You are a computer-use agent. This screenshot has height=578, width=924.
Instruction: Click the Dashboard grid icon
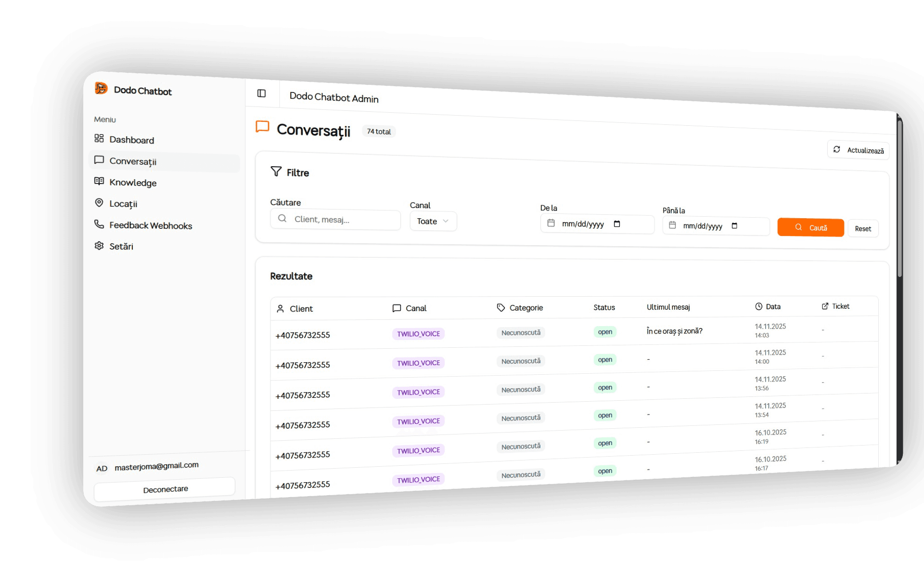[x=99, y=139]
